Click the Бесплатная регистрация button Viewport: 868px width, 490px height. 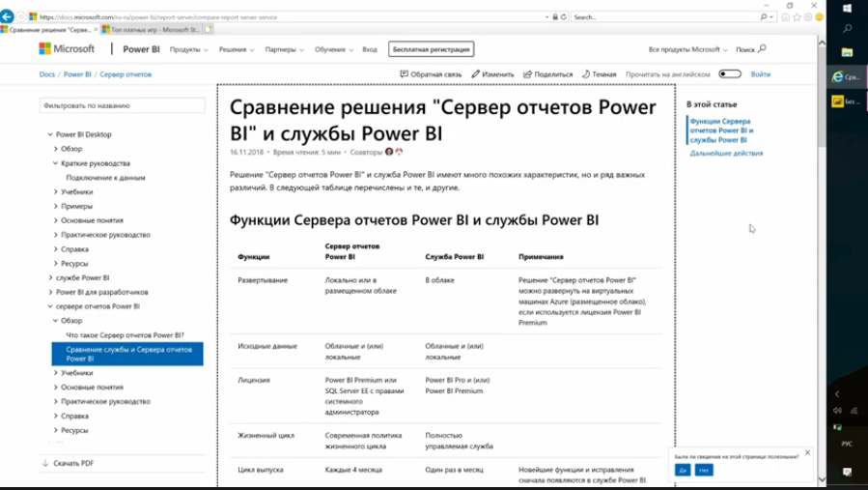[432, 48]
